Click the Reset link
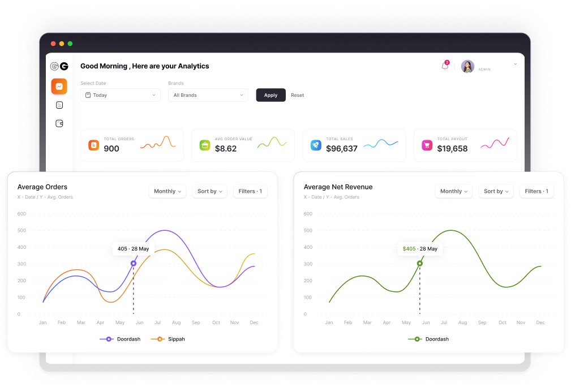This screenshot has height=392, width=571. [x=297, y=95]
